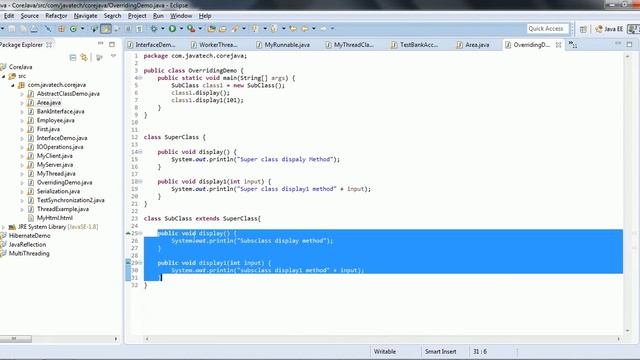Collapse the subclass display fold at line 25
This screenshot has width=640, height=360.
coord(140,233)
